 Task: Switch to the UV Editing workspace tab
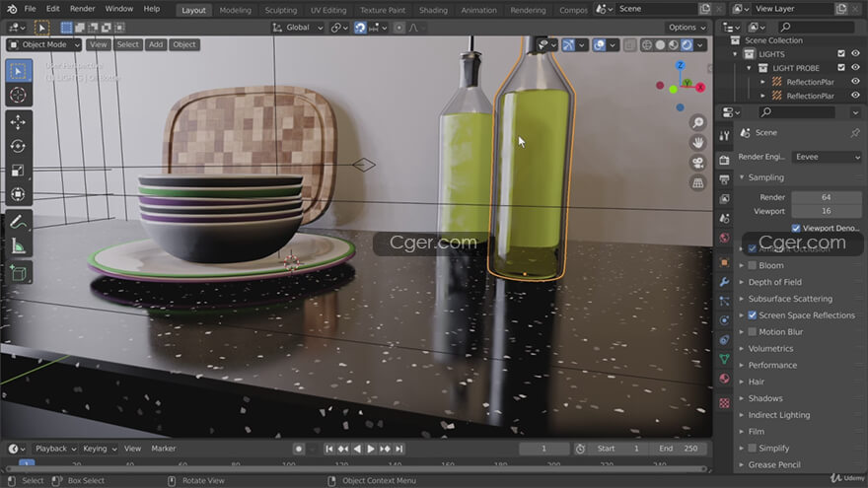click(x=328, y=10)
